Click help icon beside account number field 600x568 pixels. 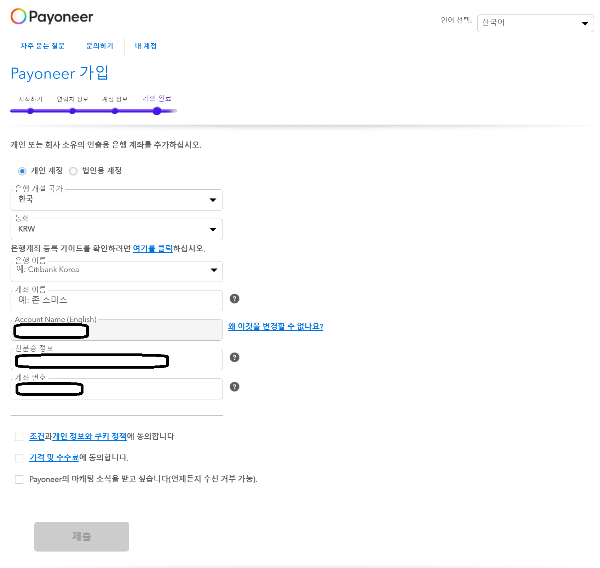pyautogui.click(x=235, y=387)
